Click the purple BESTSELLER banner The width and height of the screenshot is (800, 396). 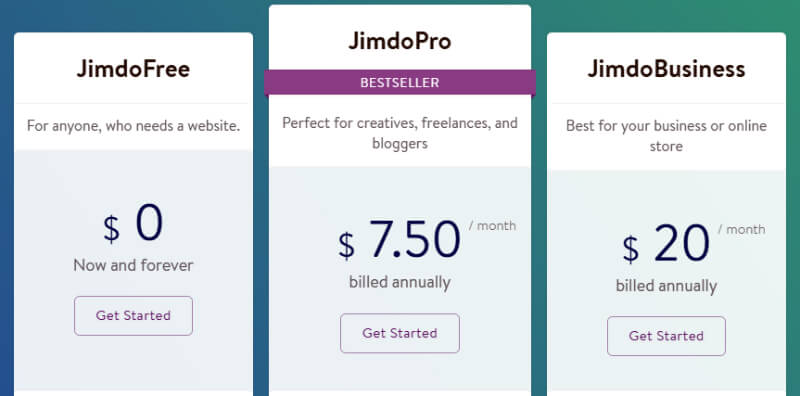click(x=400, y=83)
